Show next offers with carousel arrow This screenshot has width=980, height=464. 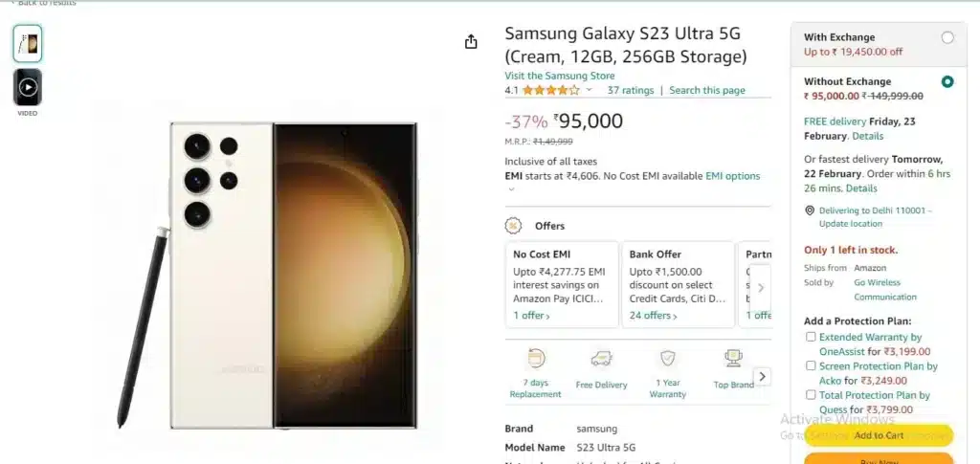coord(760,288)
